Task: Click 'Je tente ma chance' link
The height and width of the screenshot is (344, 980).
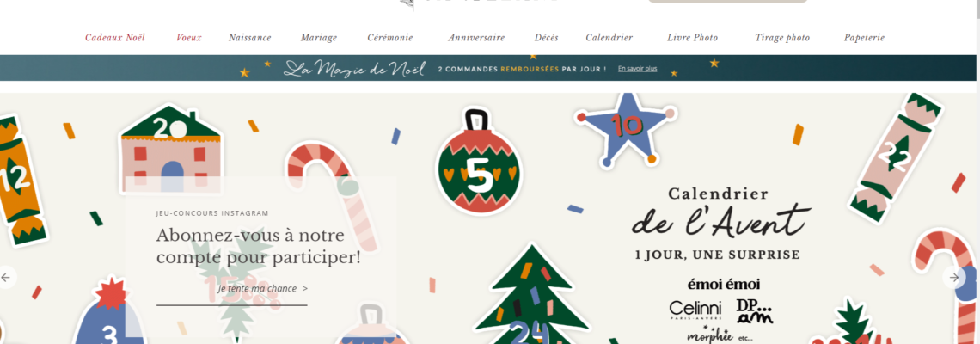Action: click(x=262, y=288)
